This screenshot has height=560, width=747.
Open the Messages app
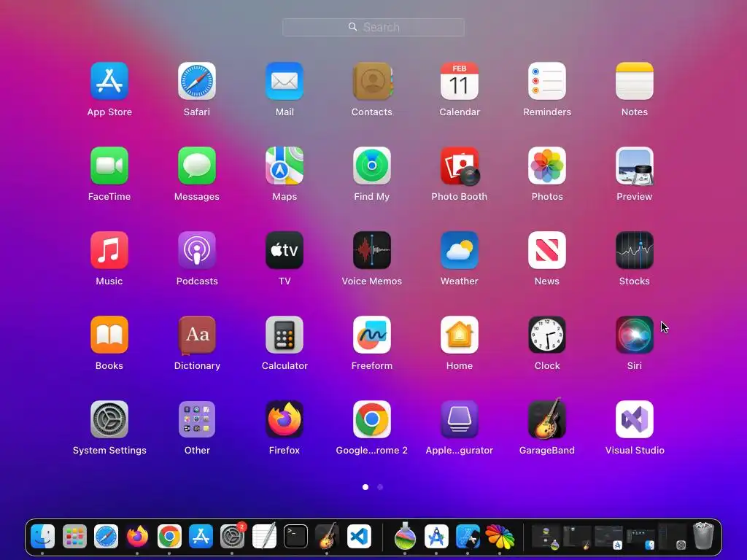click(x=197, y=166)
